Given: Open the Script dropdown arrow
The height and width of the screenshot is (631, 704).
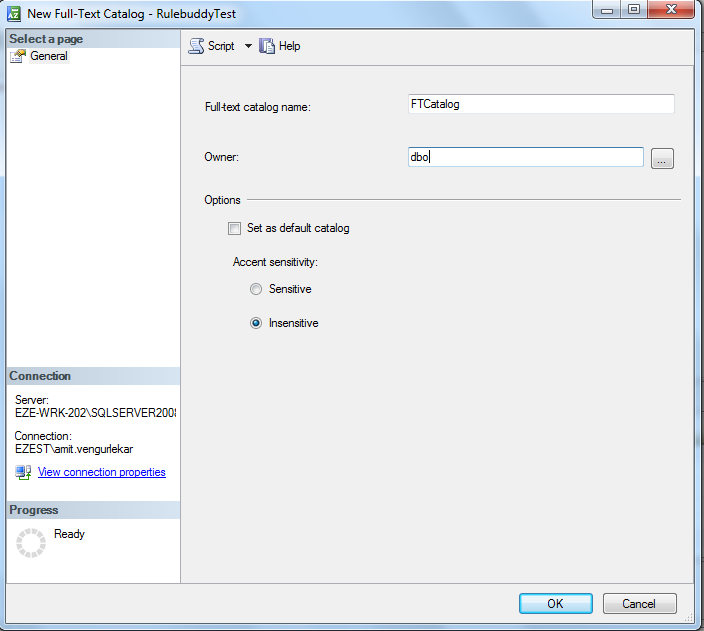Looking at the screenshot, I should [248, 46].
